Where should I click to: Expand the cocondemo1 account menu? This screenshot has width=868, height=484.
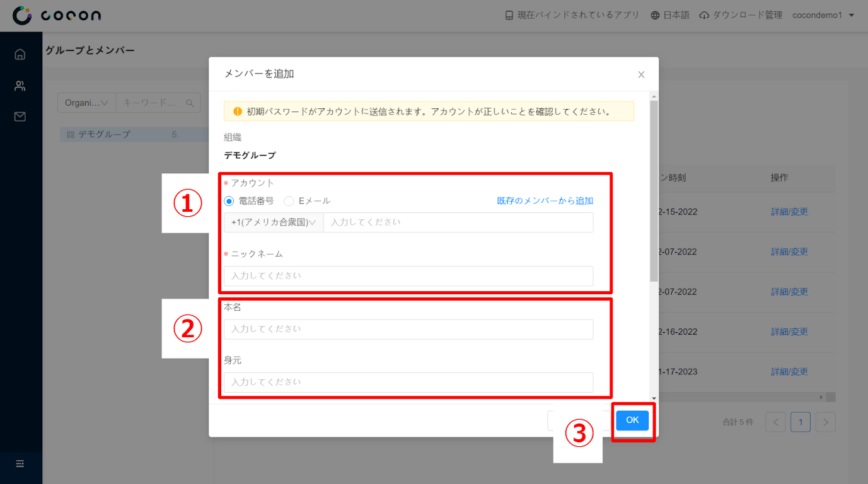coord(823,15)
